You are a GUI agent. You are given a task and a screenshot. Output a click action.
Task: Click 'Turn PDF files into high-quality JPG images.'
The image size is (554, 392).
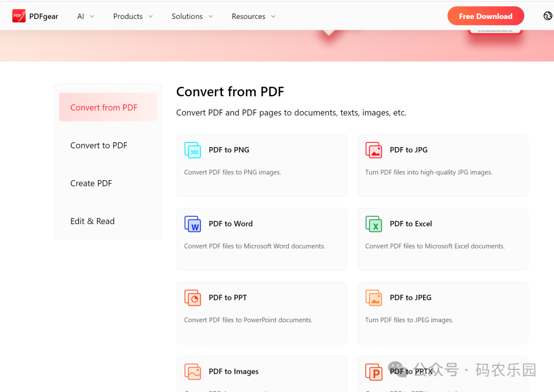click(428, 172)
